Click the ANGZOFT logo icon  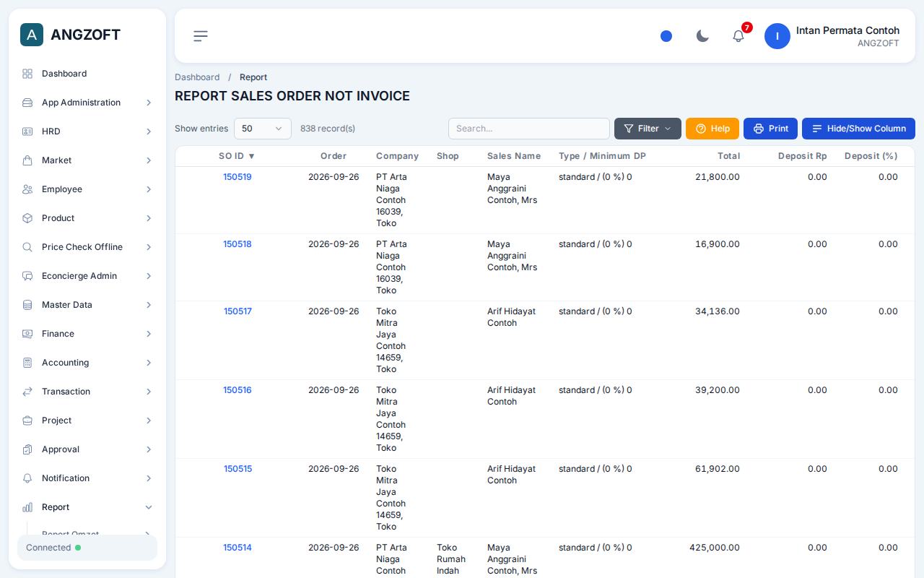[32, 35]
